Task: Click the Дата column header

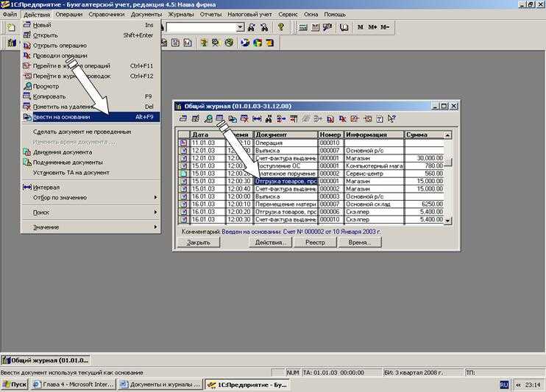Action: (208, 135)
